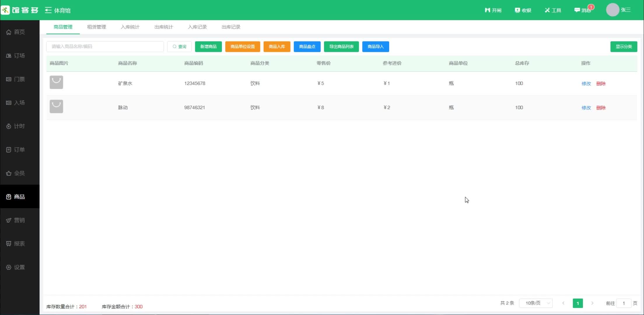Click 修改 for 脉动
The height and width of the screenshot is (315, 644).
pyautogui.click(x=586, y=108)
